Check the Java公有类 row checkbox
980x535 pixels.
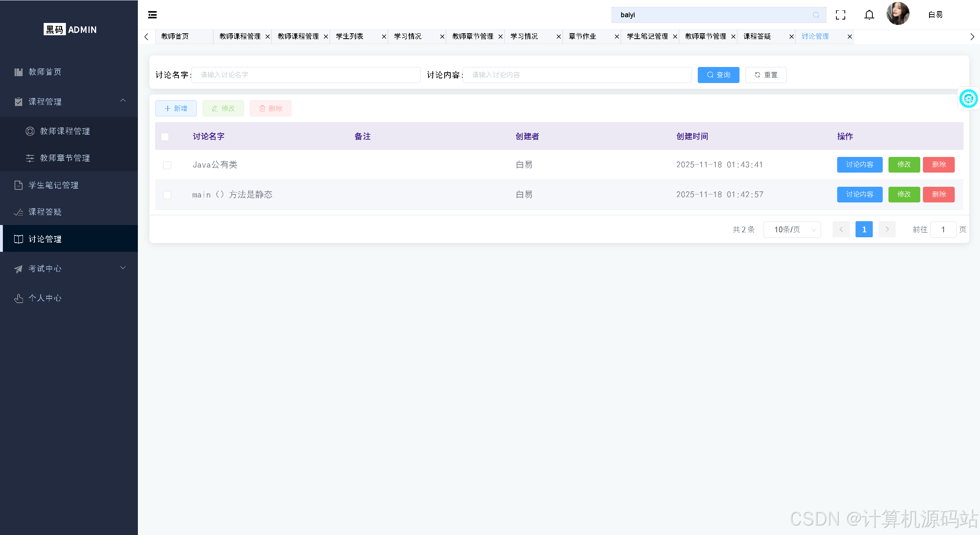coord(167,165)
